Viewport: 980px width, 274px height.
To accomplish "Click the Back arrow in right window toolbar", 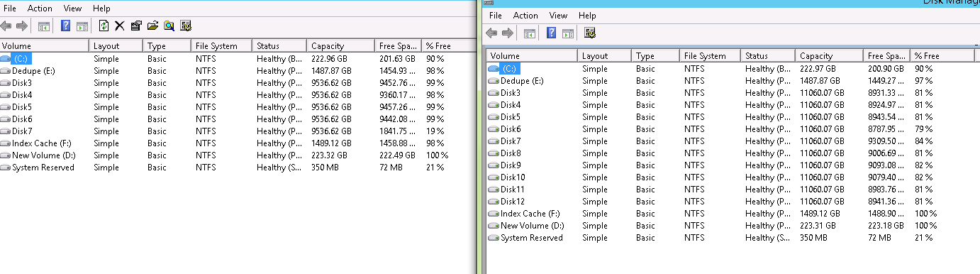I will [x=491, y=33].
